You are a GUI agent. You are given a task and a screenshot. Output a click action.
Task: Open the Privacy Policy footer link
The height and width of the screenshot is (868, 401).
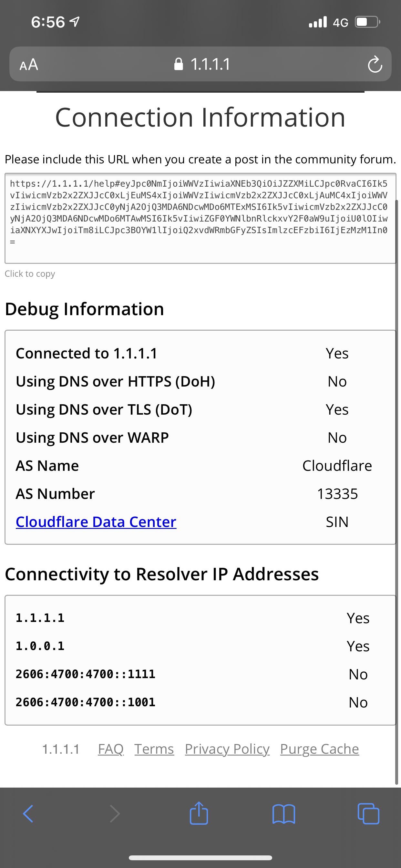tap(227, 749)
